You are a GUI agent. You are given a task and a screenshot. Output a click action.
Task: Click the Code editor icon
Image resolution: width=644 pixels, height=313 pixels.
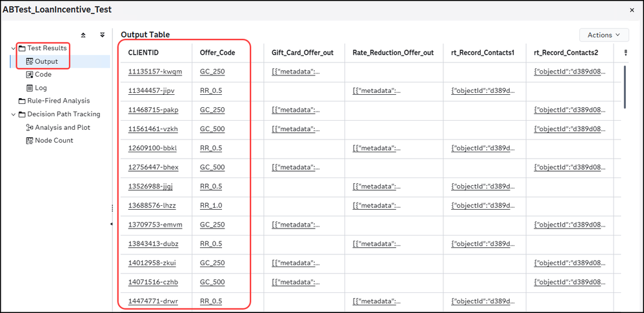30,75
